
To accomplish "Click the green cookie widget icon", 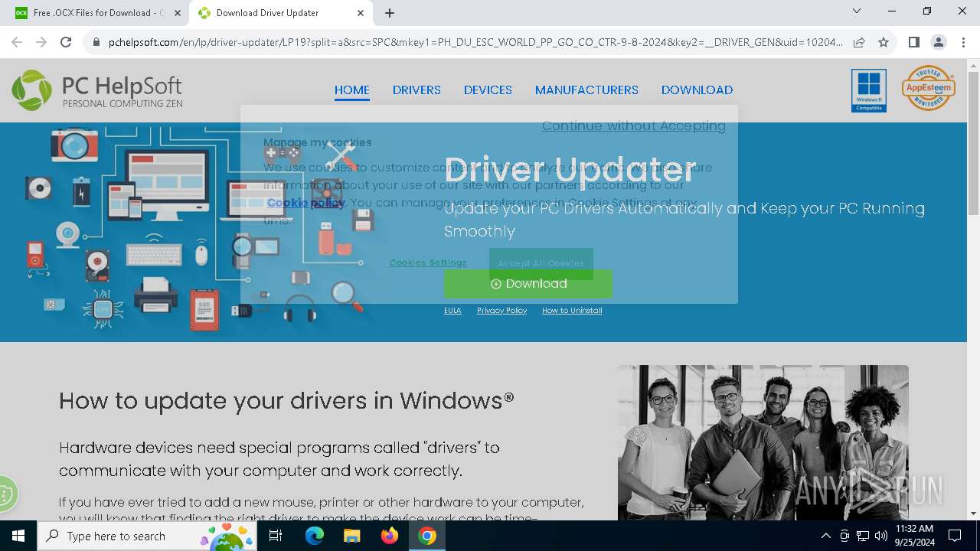I will pos(6,494).
